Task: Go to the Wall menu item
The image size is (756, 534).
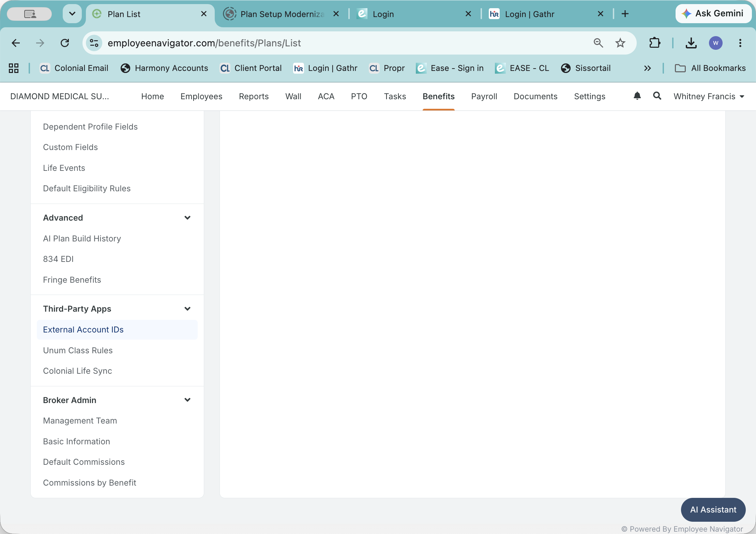Action: 293,97
